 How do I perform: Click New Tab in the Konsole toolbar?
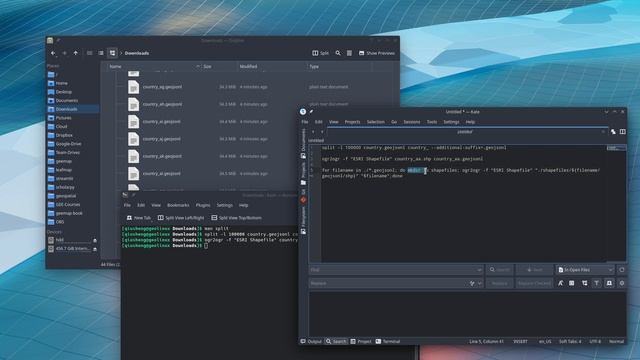click(x=139, y=218)
